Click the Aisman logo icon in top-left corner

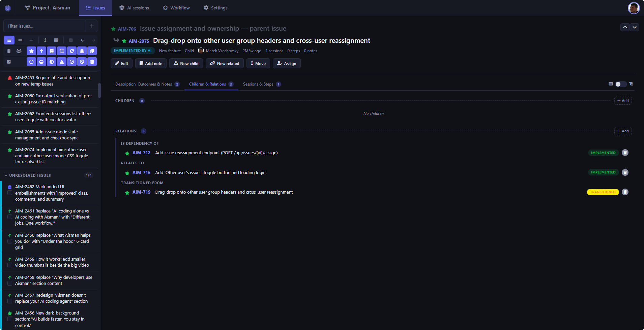coord(7,8)
